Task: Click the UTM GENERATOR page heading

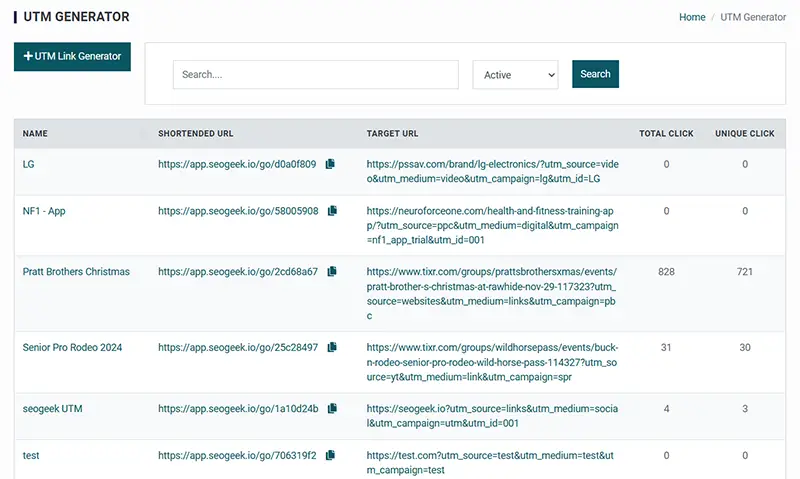Action: 77,17
